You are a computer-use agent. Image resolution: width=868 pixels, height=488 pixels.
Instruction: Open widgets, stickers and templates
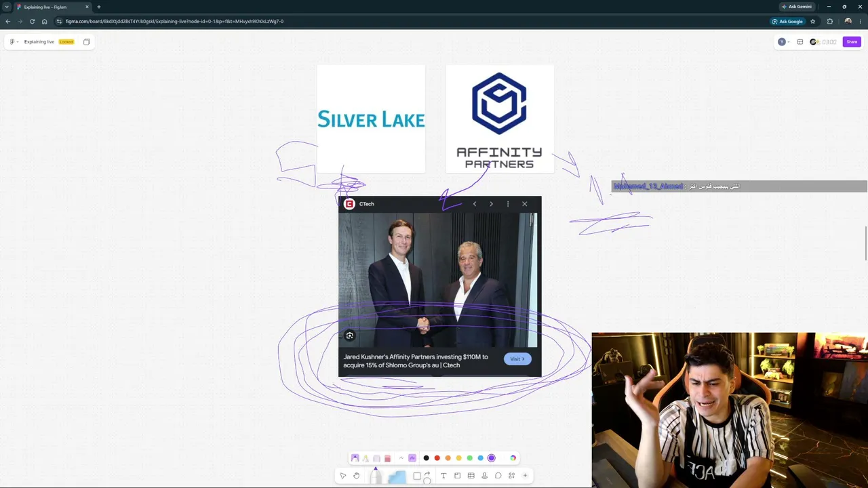click(x=511, y=476)
